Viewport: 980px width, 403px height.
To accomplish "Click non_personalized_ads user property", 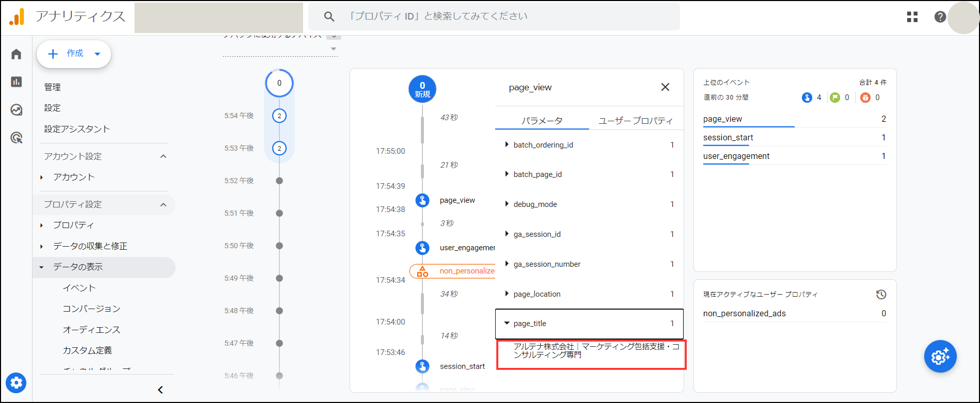I will tap(745, 314).
